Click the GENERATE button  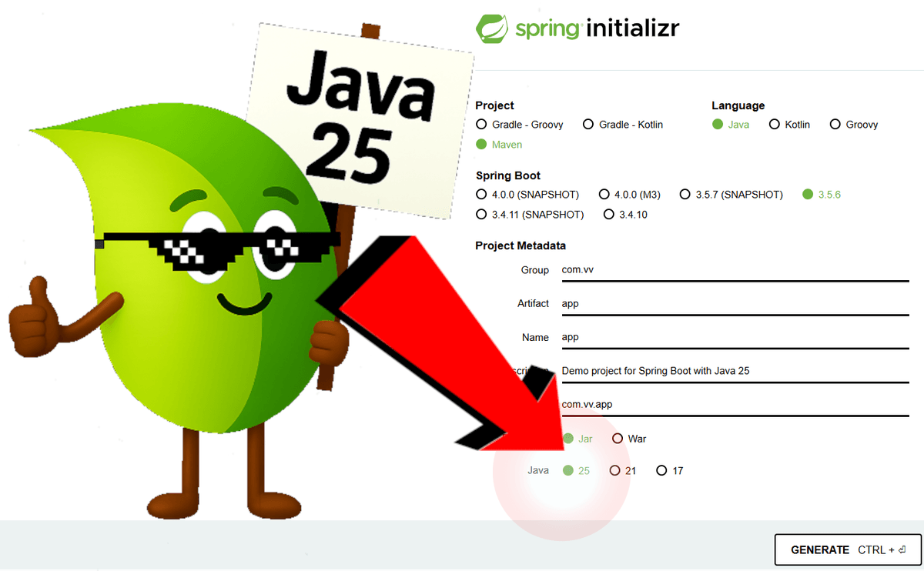(849, 550)
